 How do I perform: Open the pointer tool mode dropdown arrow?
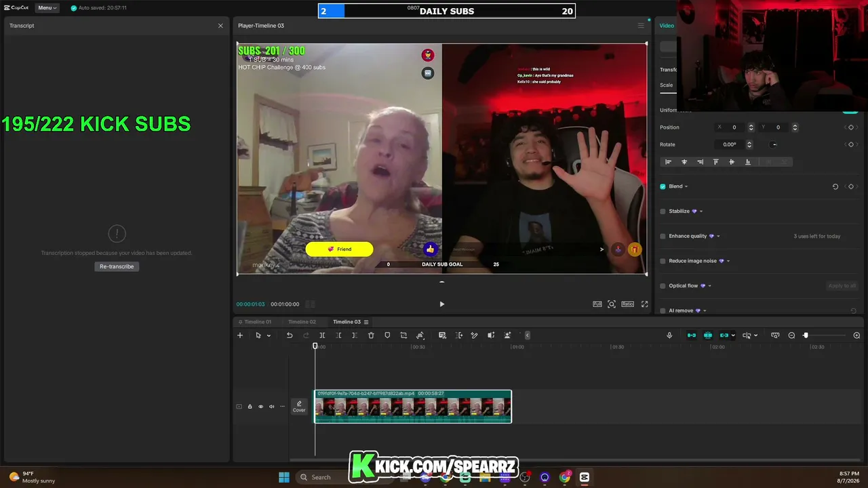coord(269,335)
